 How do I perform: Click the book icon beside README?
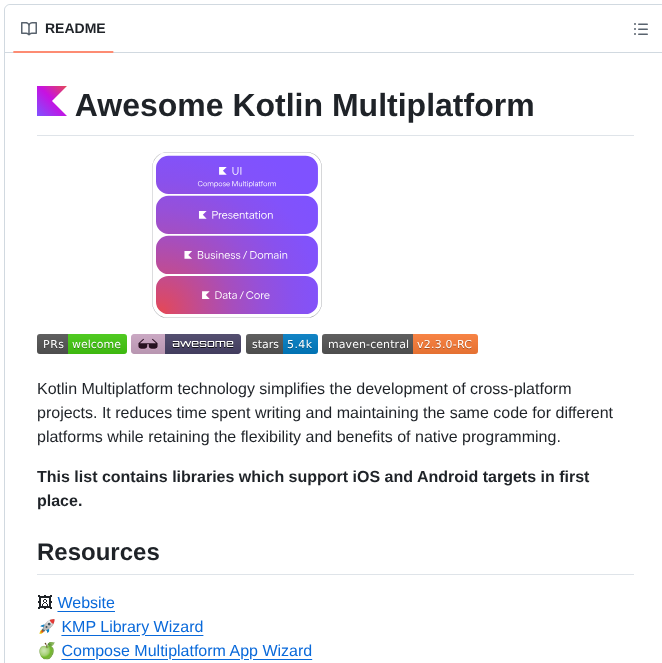coord(29,29)
